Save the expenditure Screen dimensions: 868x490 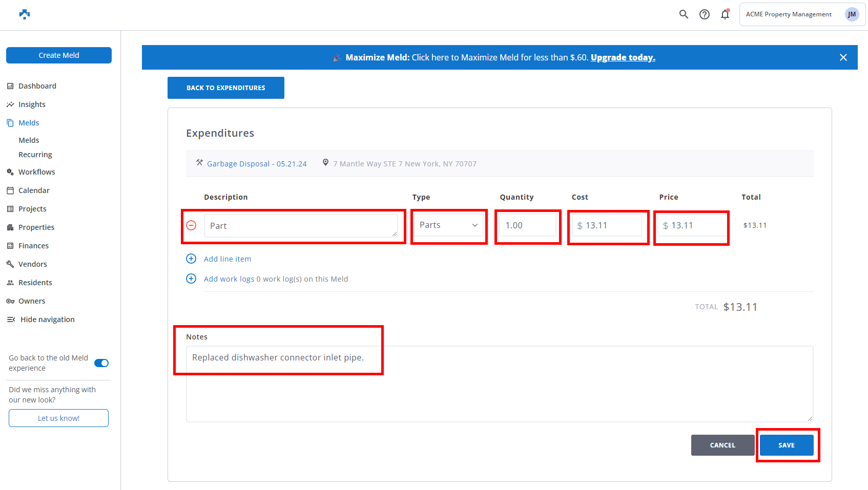pyautogui.click(x=786, y=445)
